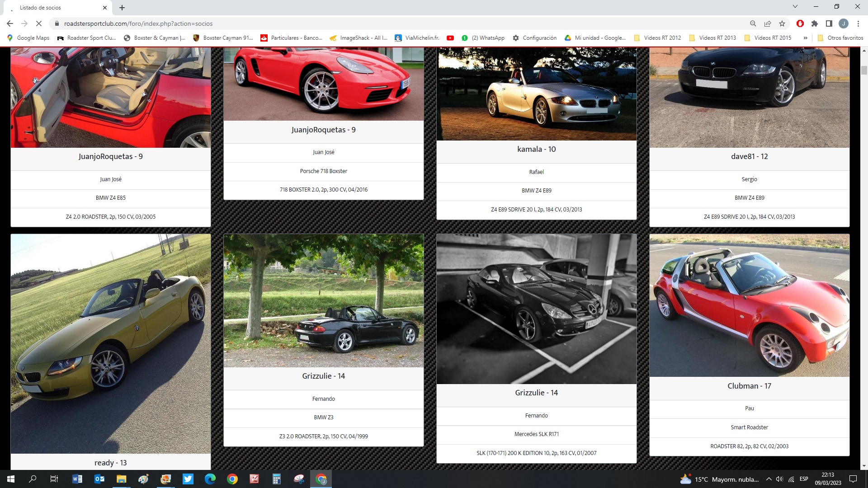Open the YouTube bookmark icon
868x488 pixels.
coord(450,38)
